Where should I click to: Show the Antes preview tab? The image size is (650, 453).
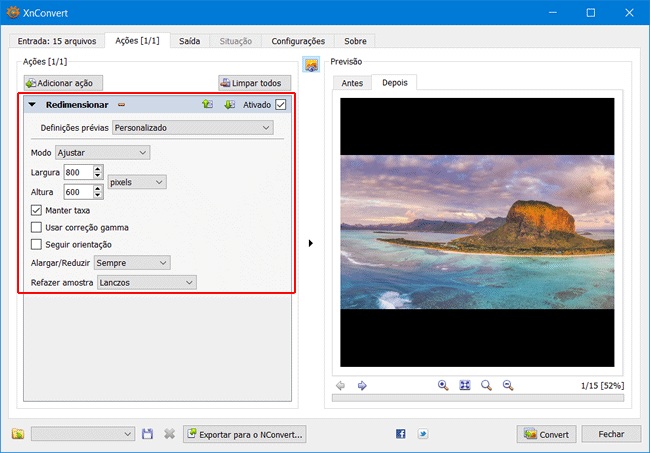tap(351, 83)
